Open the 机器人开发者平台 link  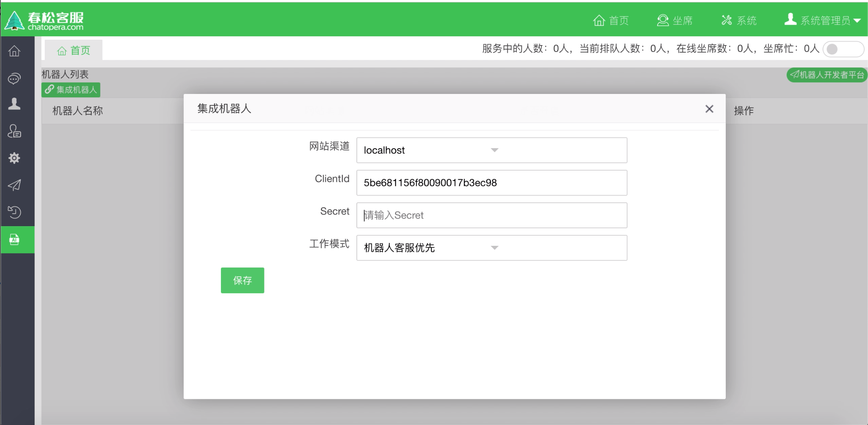(x=826, y=75)
